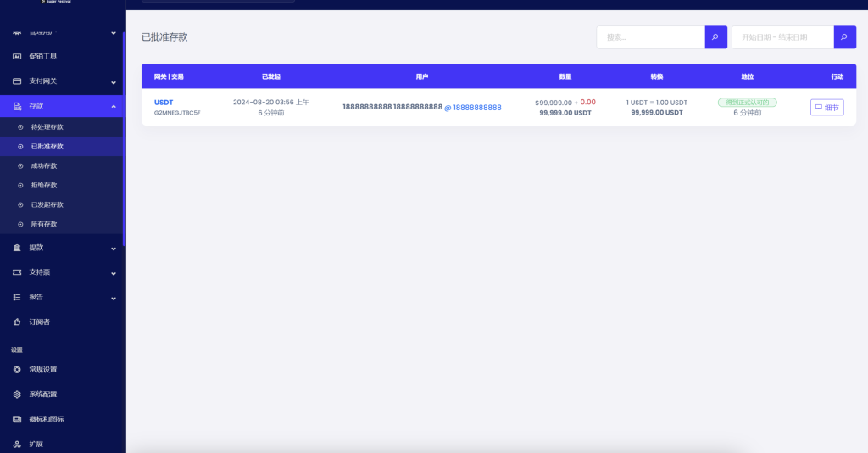Click the payment gateway (支付网关) card icon
The width and height of the screenshot is (868, 453).
point(17,81)
